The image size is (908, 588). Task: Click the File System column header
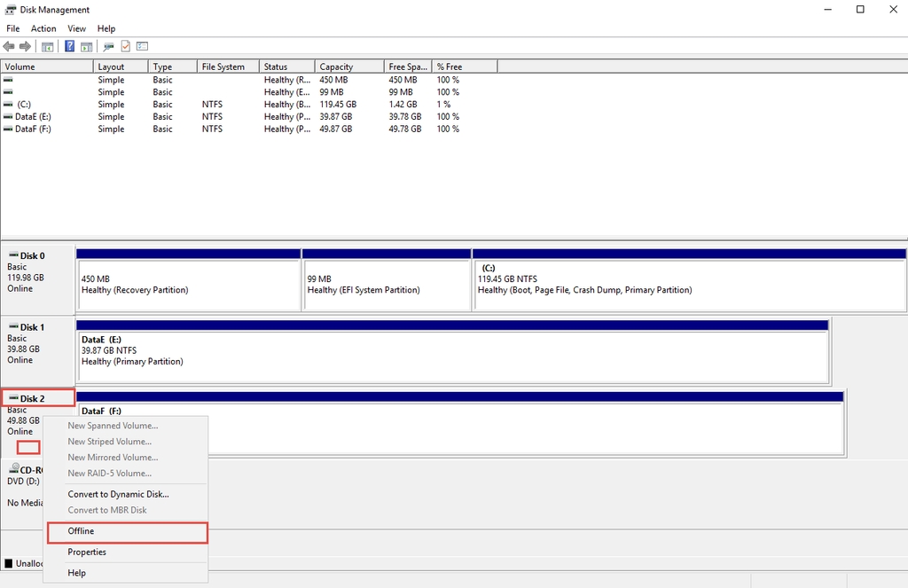point(223,67)
